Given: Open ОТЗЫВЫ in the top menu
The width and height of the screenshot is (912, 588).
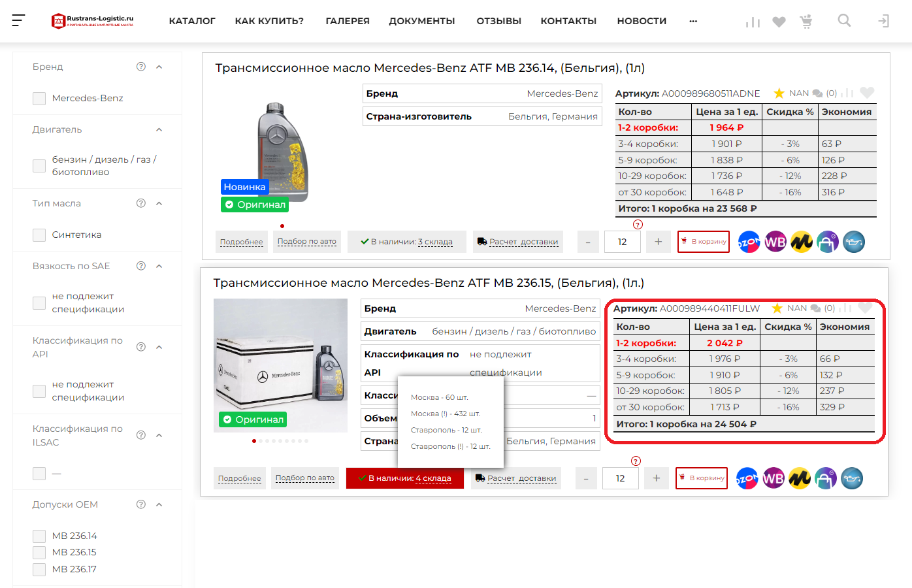Looking at the screenshot, I should 499,21.
